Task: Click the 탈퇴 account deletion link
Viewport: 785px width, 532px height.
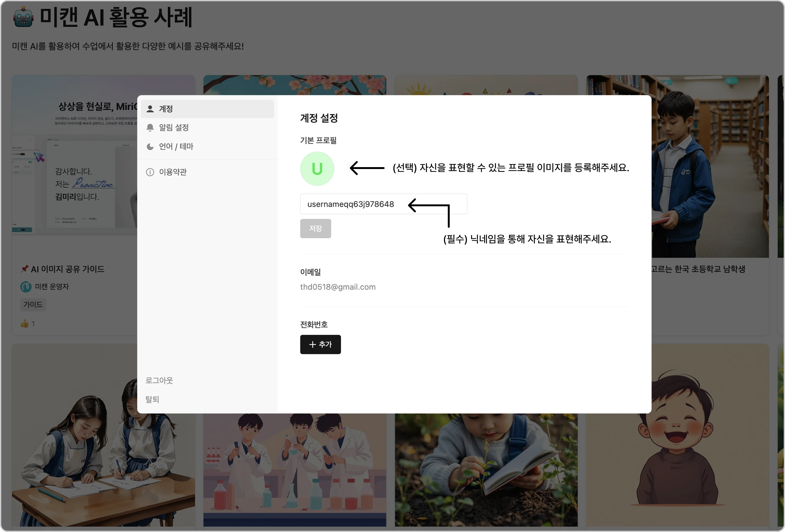Action: pyautogui.click(x=152, y=399)
